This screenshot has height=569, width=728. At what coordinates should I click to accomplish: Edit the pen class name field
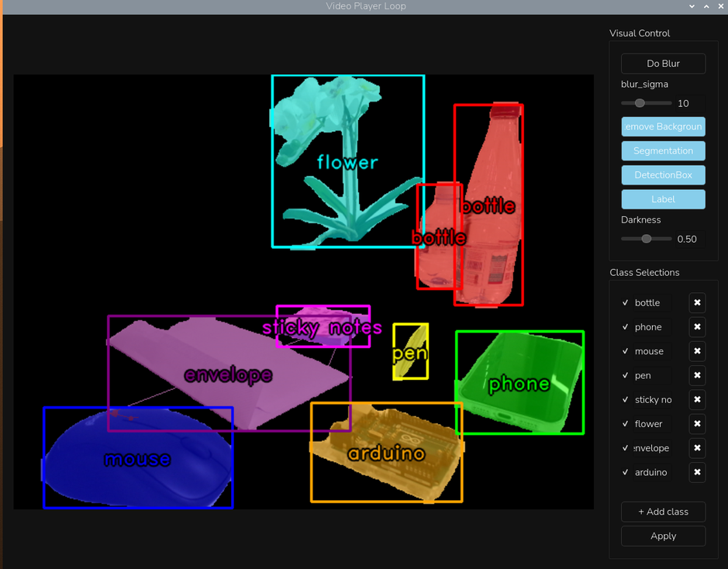coord(652,375)
